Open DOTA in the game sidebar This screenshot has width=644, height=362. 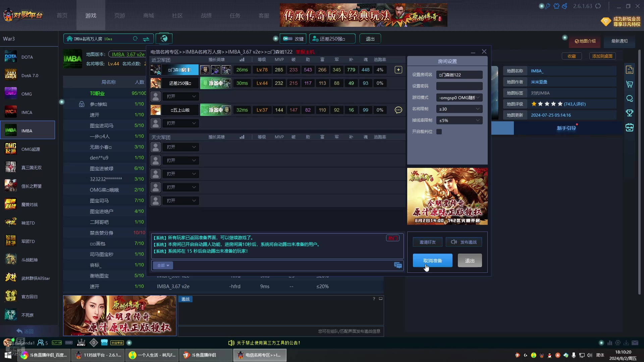[28, 57]
